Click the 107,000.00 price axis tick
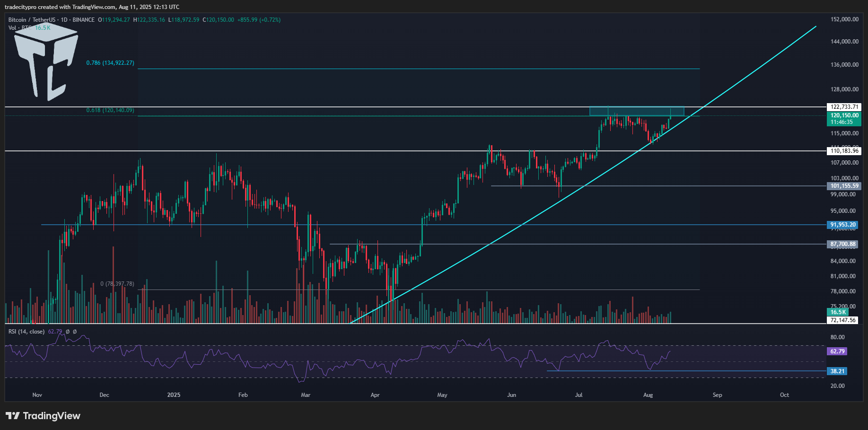The width and height of the screenshot is (868, 430). (x=844, y=163)
